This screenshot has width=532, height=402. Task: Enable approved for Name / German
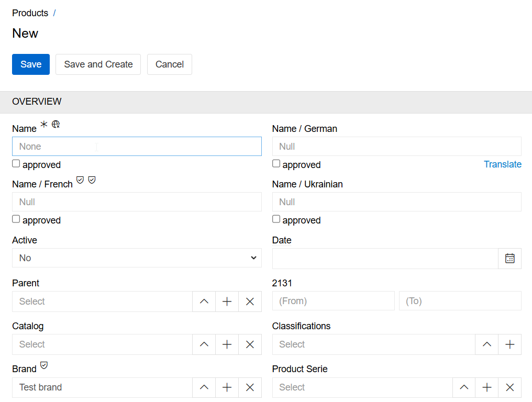pos(276,163)
